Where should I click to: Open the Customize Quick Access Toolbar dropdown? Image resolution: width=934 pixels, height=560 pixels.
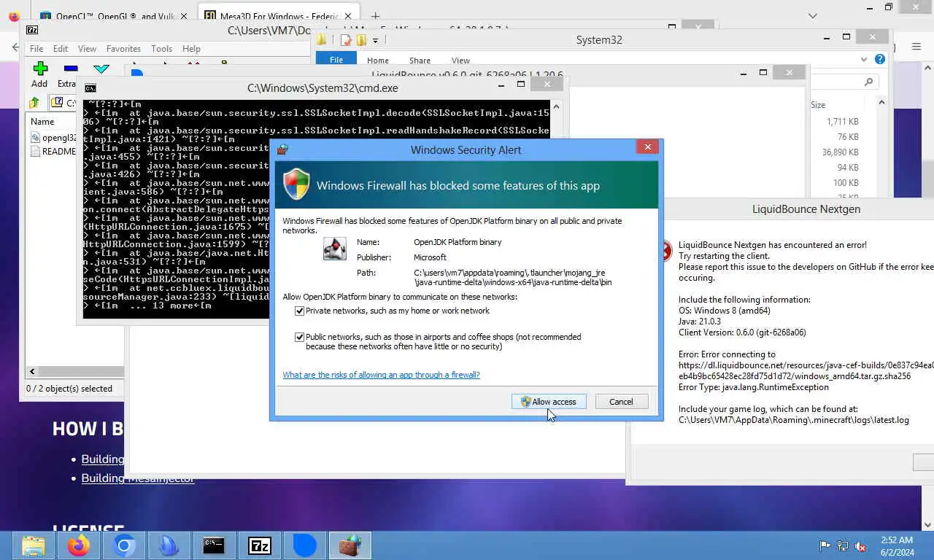pyautogui.click(x=375, y=40)
